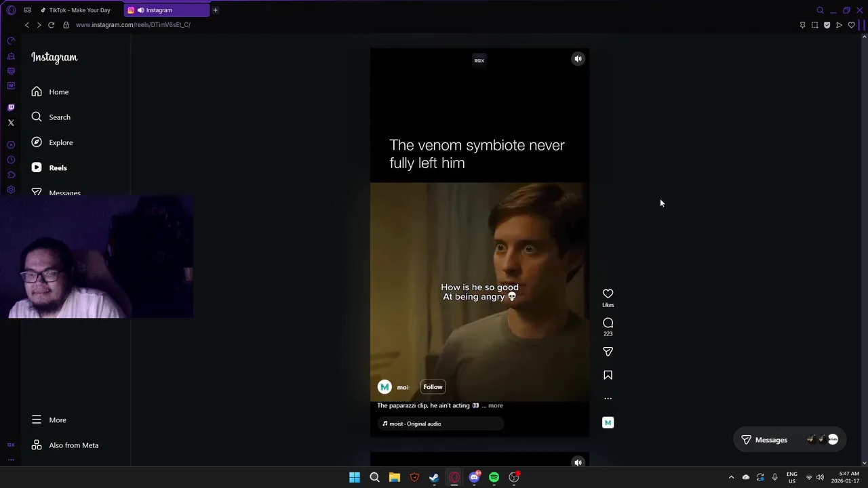Click the Instagram wordmark logo
The height and width of the screenshot is (488, 868).
click(54, 58)
